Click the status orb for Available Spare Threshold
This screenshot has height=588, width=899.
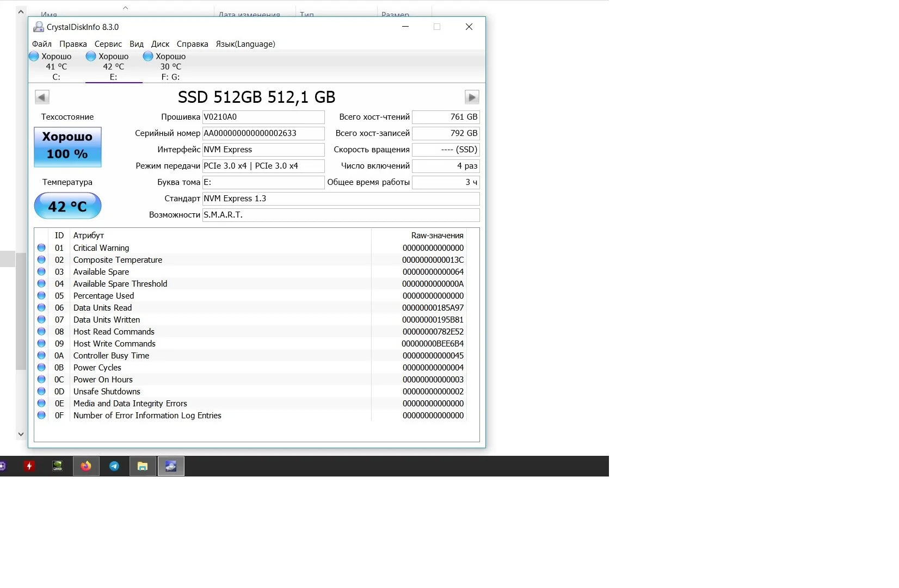[x=41, y=283]
